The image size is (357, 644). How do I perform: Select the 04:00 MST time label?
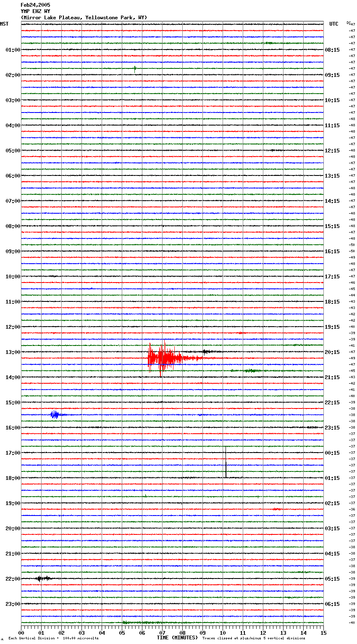13,126
